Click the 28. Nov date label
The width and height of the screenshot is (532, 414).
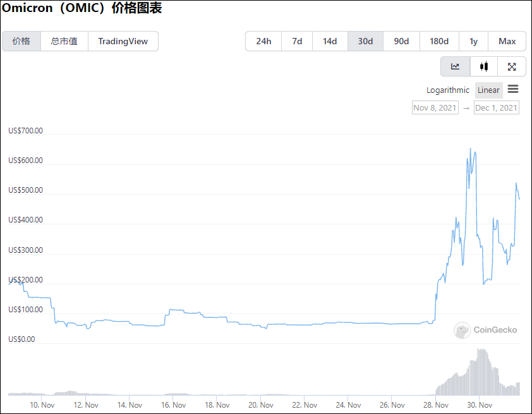[x=435, y=405]
